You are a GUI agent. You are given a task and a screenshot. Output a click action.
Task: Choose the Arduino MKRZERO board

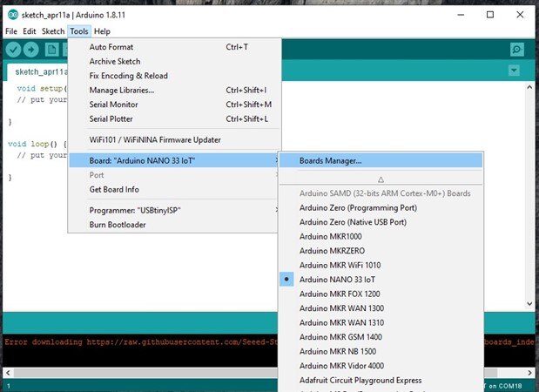[381, 251]
